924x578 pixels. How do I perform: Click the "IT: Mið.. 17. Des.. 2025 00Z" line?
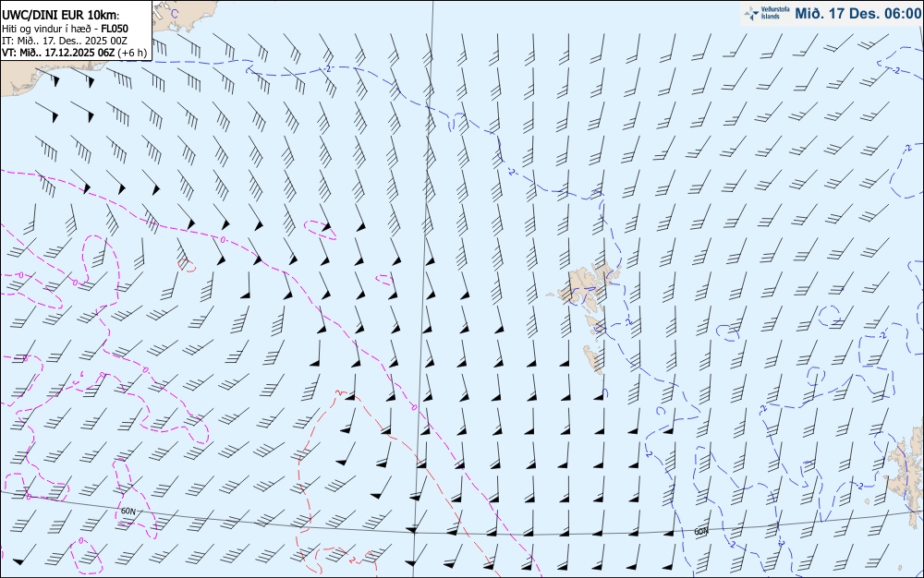point(65,41)
